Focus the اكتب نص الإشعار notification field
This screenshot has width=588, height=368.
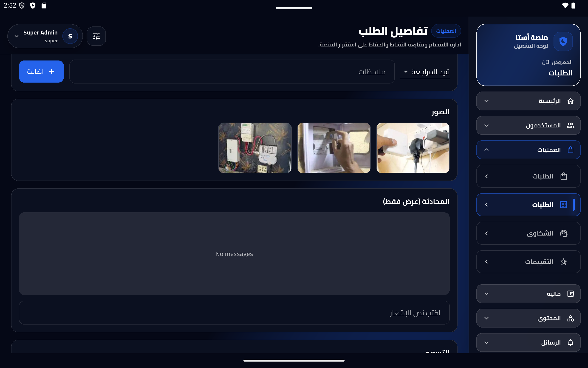click(x=234, y=313)
